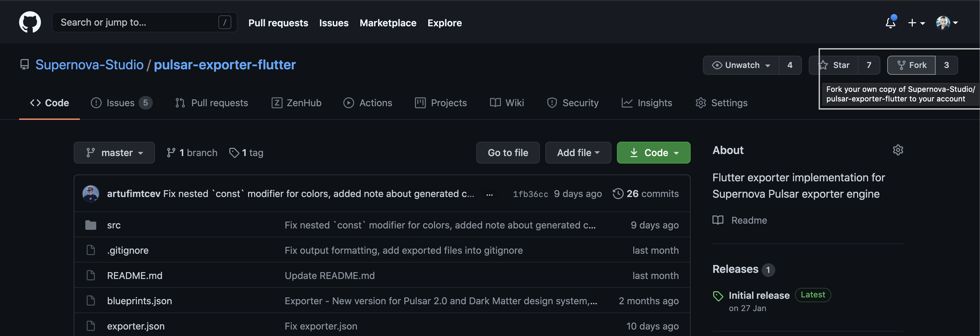980x336 pixels.
Task: Open the master branch dropdown
Action: tap(114, 153)
